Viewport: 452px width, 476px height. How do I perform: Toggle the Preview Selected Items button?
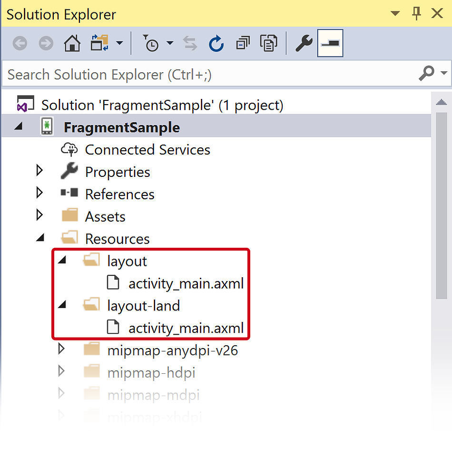[330, 44]
